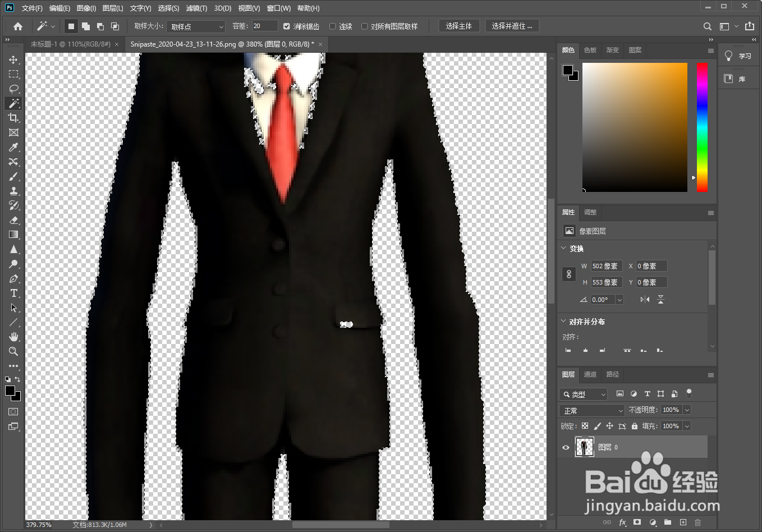Screen dimensions: 762x532
Task: Select the Crop tool
Action: tap(13, 118)
